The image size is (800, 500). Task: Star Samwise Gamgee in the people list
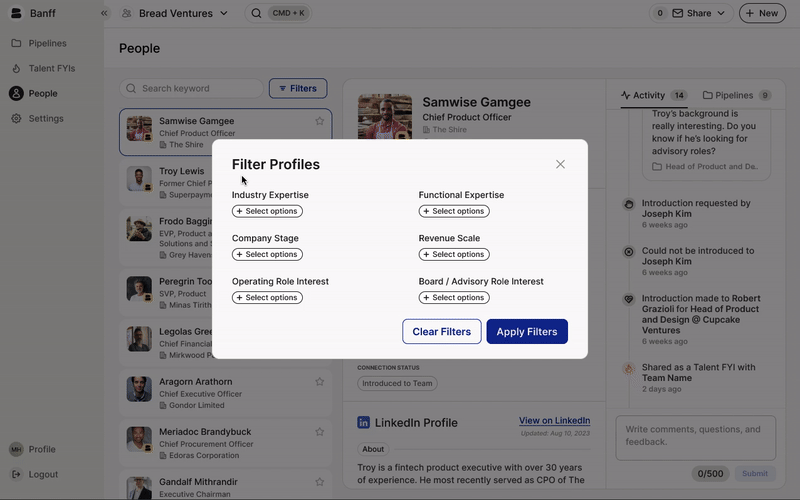(x=319, y=121)
